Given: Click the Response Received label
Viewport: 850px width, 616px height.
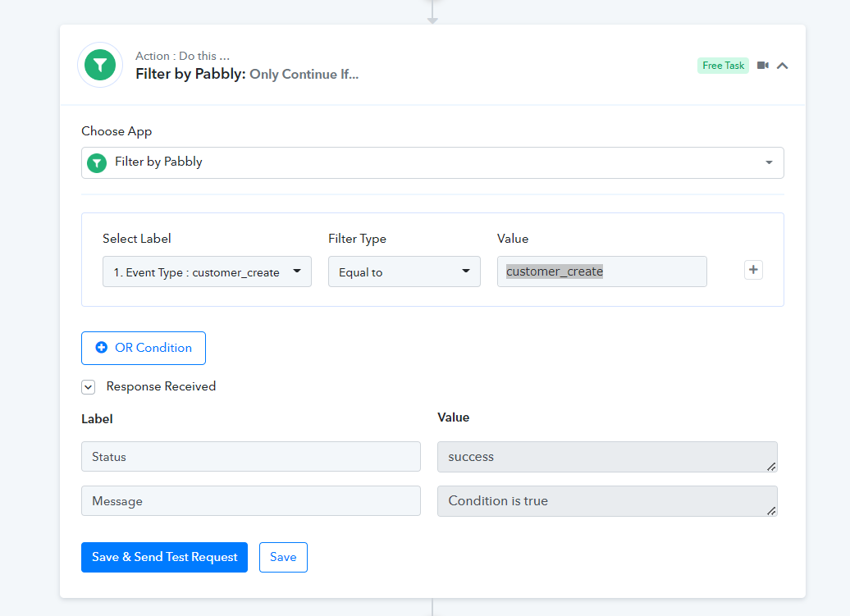Looking at the screenshot, I should [x=161, y=386].
